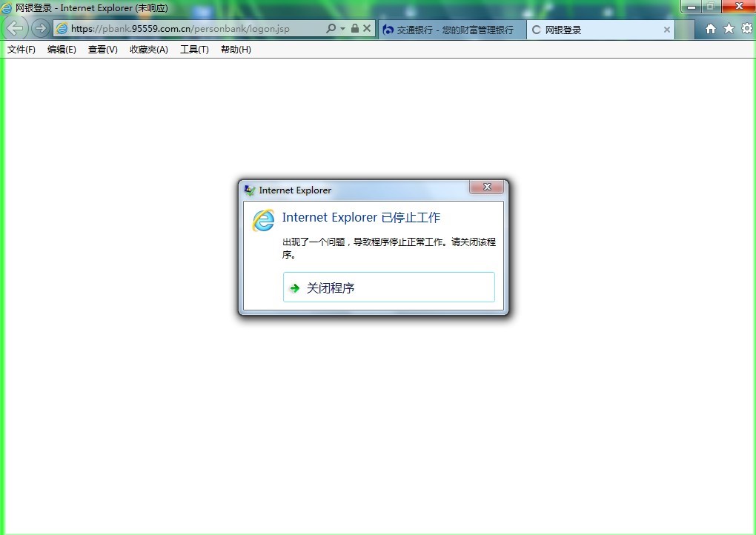Open the 编辑(E) menu
Image resolution: width=756 pixels, height=535 pixels.
click(x=62, y=50)
